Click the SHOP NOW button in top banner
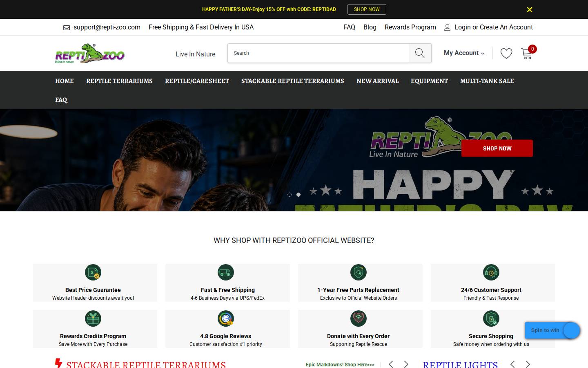588x368 pixels. (367, 9)
